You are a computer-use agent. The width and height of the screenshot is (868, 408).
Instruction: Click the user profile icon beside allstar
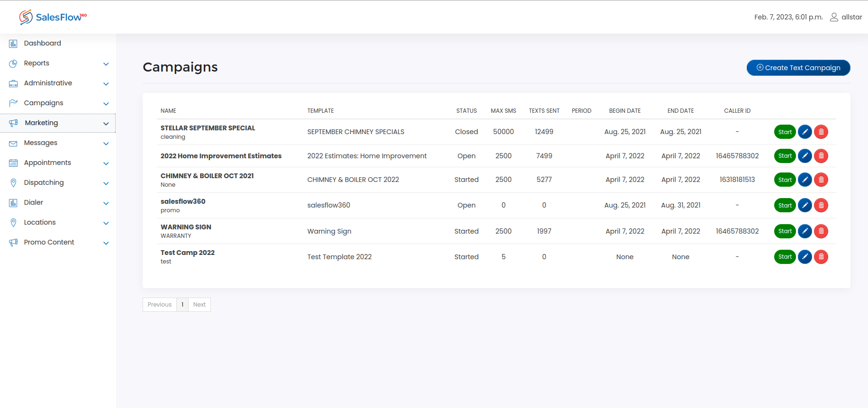pos(834,17)
